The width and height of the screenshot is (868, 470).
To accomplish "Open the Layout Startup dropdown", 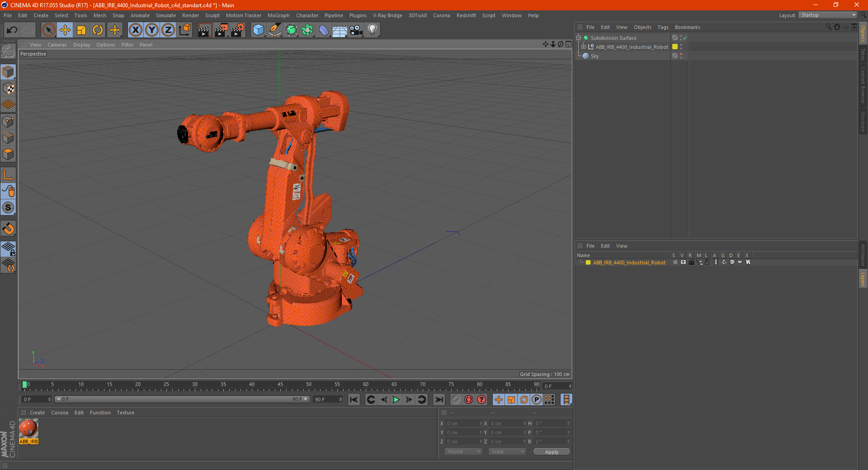I will coord(828,15).
